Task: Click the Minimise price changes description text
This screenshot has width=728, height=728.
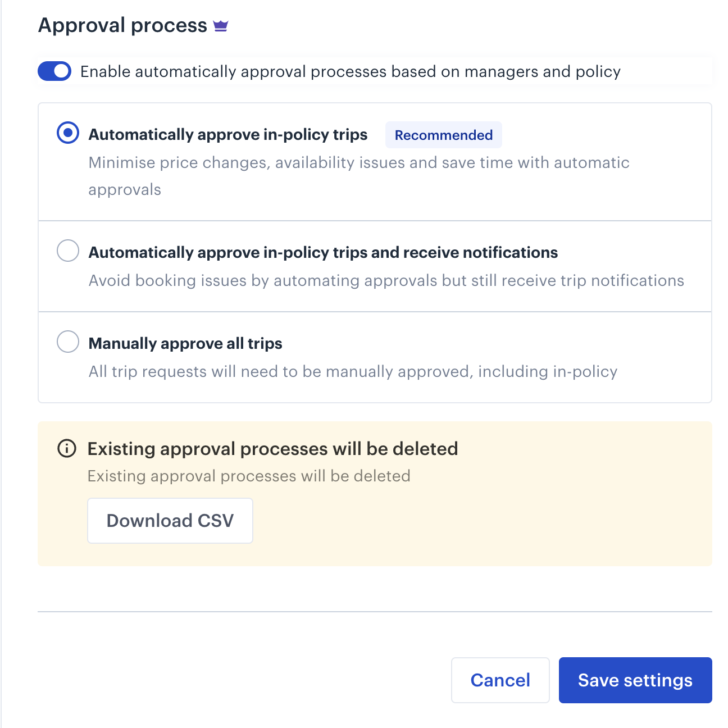Action: click(x=359, y=176)
